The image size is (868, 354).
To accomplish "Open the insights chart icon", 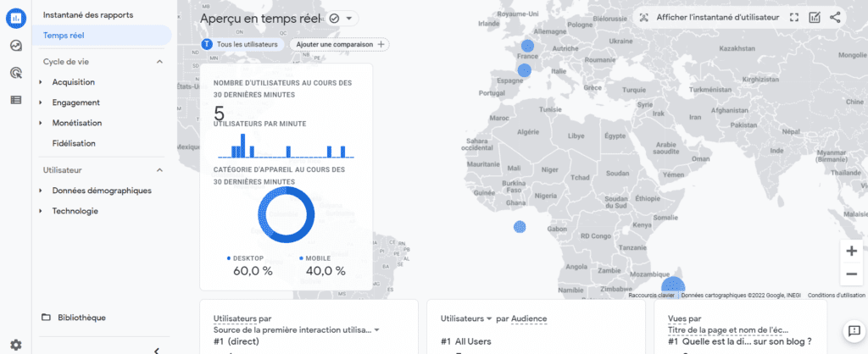I will [815, 17].
